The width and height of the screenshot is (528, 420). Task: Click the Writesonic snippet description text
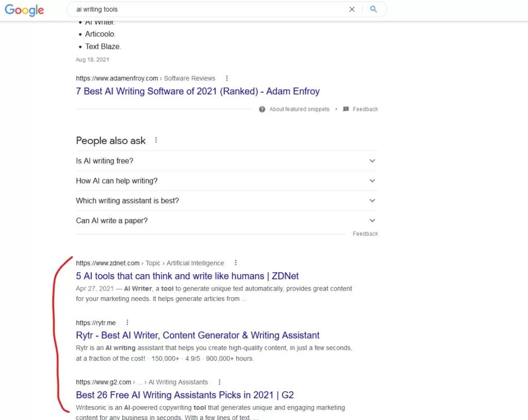[x=210, y=412]
